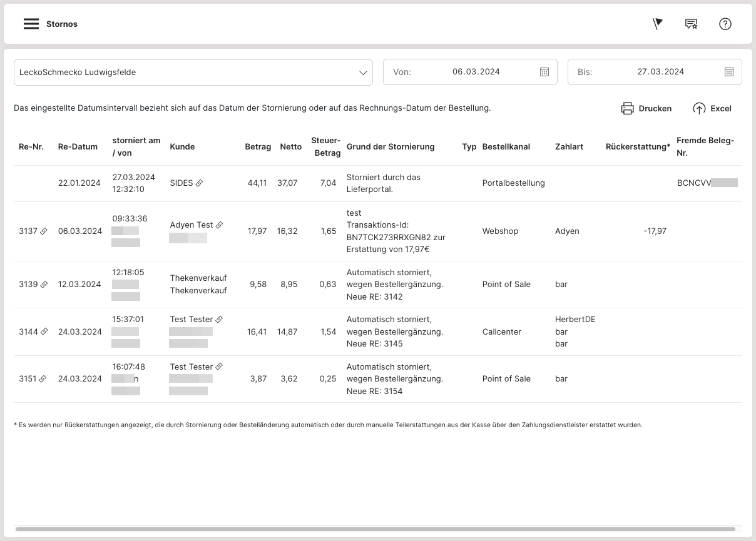Print the cancellations list with Drucken

coord(646,109)
